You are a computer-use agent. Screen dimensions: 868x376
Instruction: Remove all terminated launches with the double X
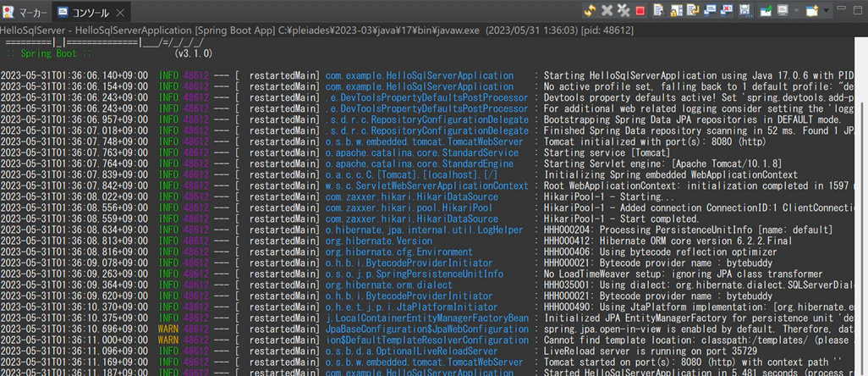[624, 10]
